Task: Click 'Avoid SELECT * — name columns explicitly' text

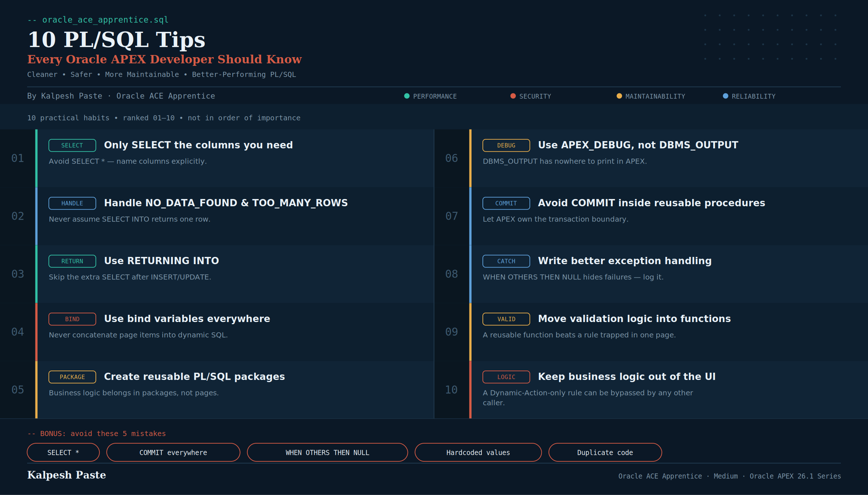Action: coord(128,161)
